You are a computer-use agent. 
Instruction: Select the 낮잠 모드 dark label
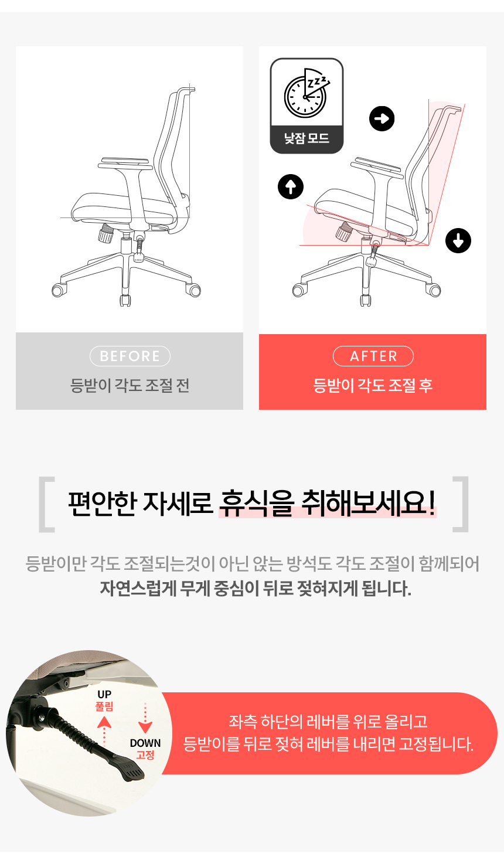307,139
